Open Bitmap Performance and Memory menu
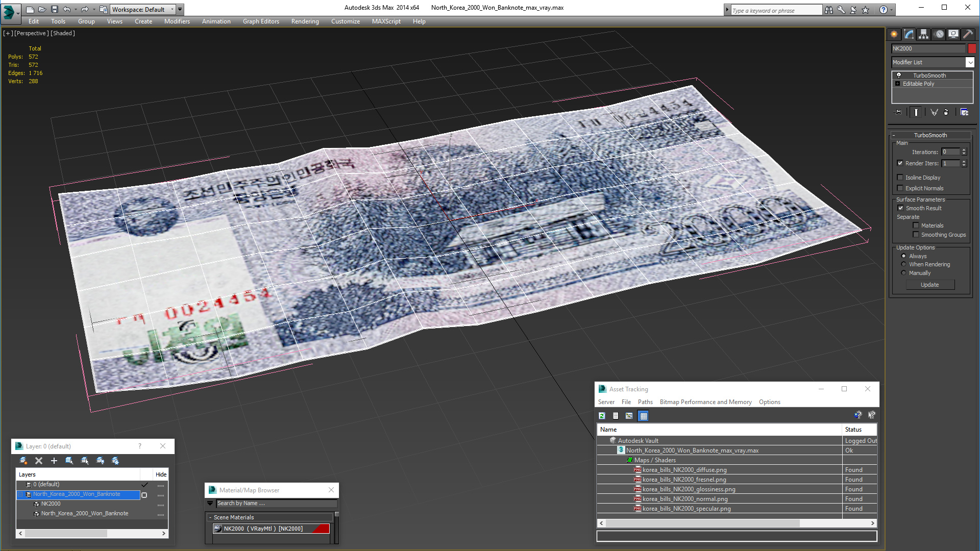 pos(706,402)
